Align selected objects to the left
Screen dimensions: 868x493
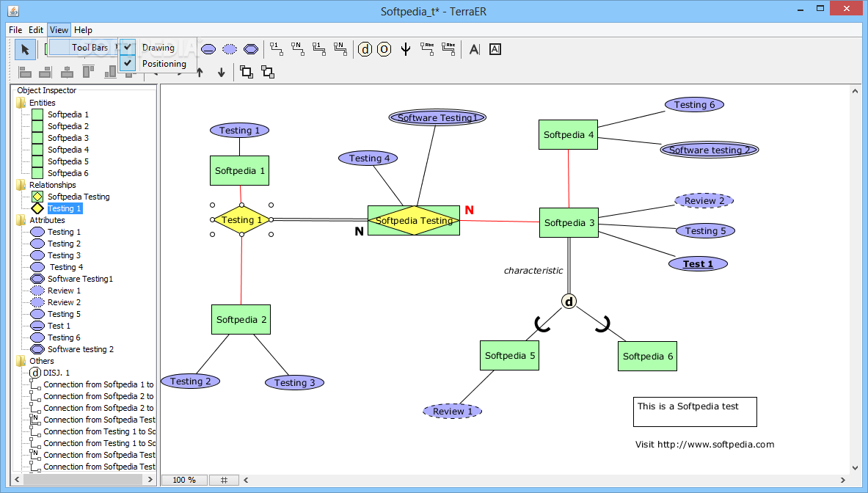point(25,72)
